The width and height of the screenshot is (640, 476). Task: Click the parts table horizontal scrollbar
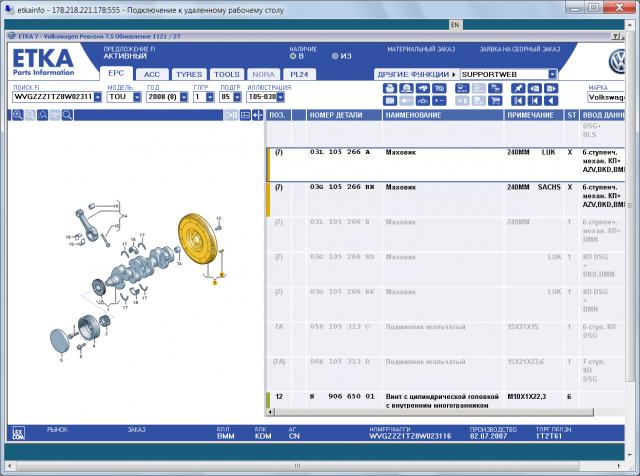tap(434, 412)
